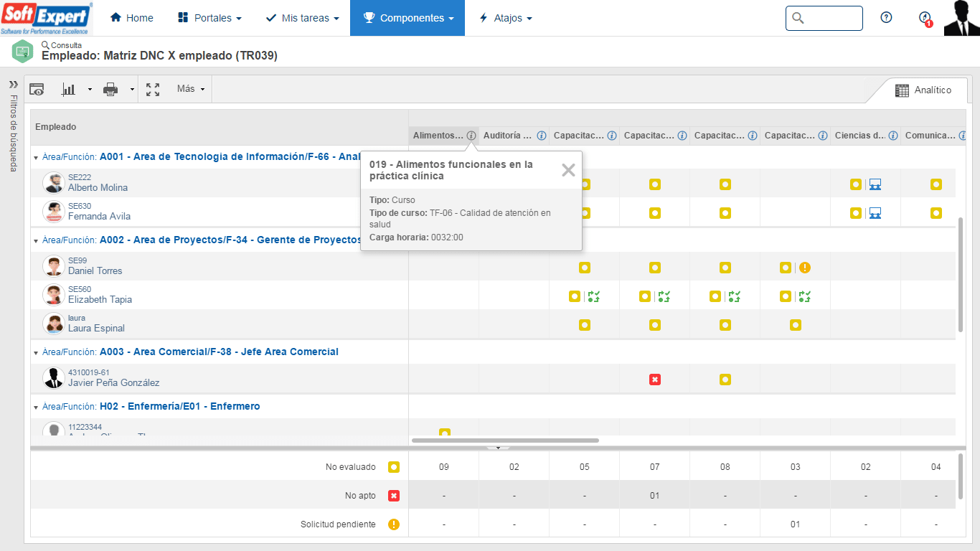This screenshot has height=551, width=980.
Task: Open the Más dropdown menu
Action: click(x=191, y=89)
